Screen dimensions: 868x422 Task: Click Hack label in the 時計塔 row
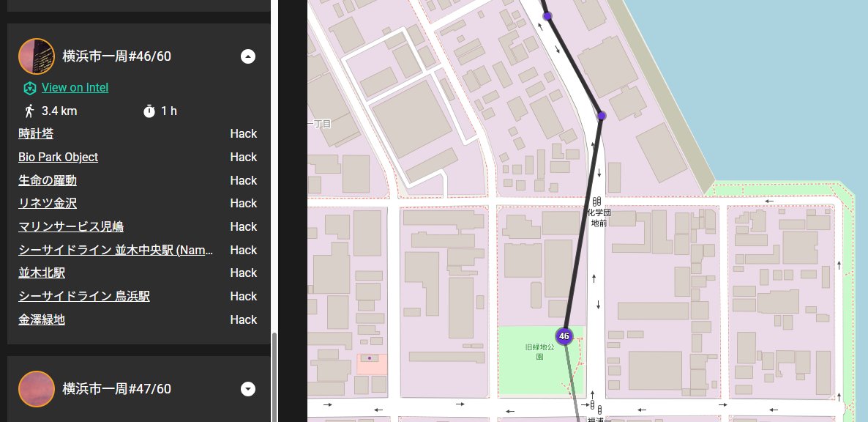click(x=244, y=133)
